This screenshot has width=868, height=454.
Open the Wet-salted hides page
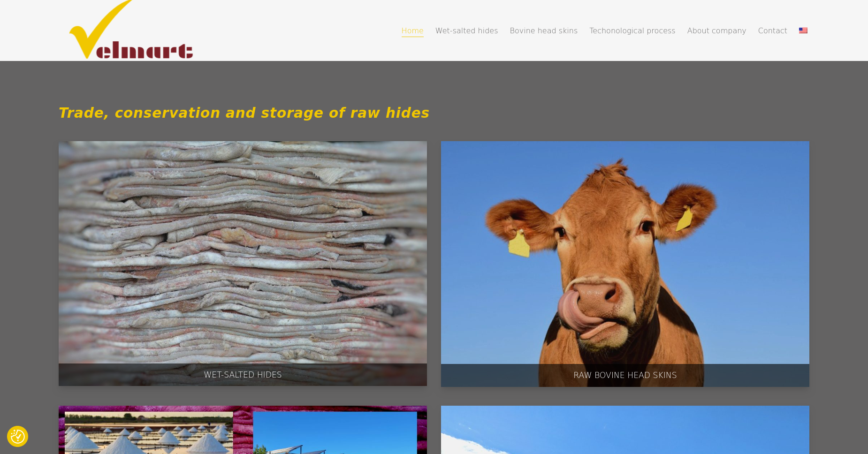466,30
